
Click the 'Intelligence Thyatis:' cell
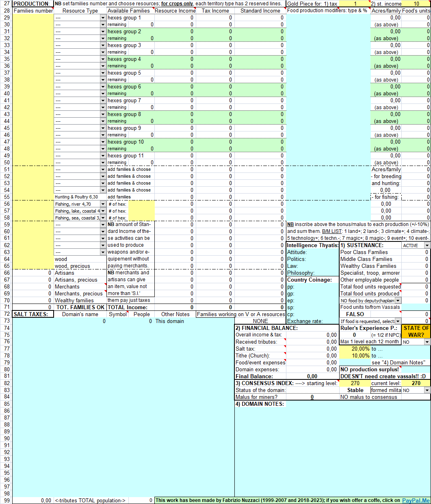tap(312, 246)
